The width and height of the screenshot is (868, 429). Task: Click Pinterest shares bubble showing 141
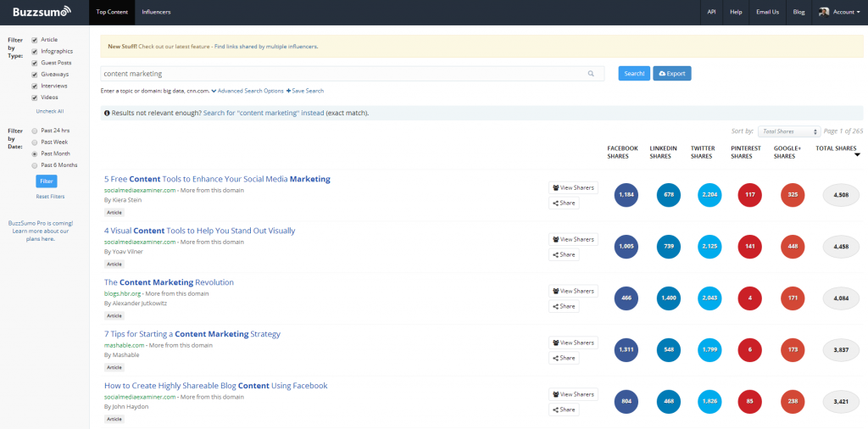tap(750, 247)
